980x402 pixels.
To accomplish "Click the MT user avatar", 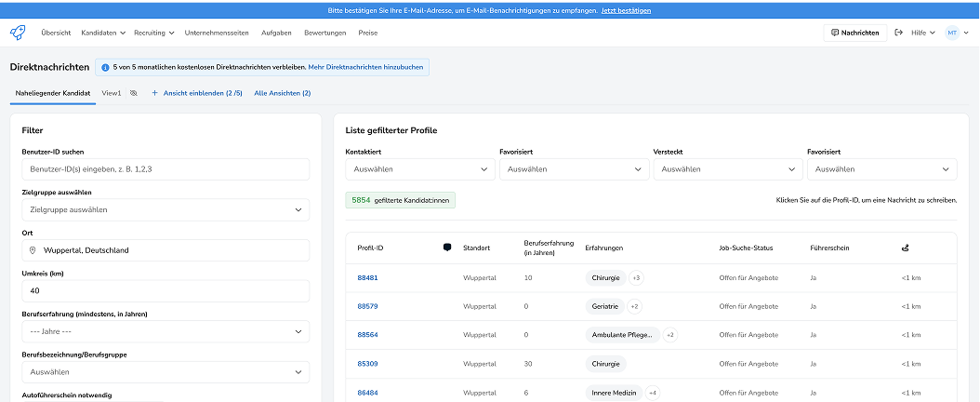I will 952,33.
